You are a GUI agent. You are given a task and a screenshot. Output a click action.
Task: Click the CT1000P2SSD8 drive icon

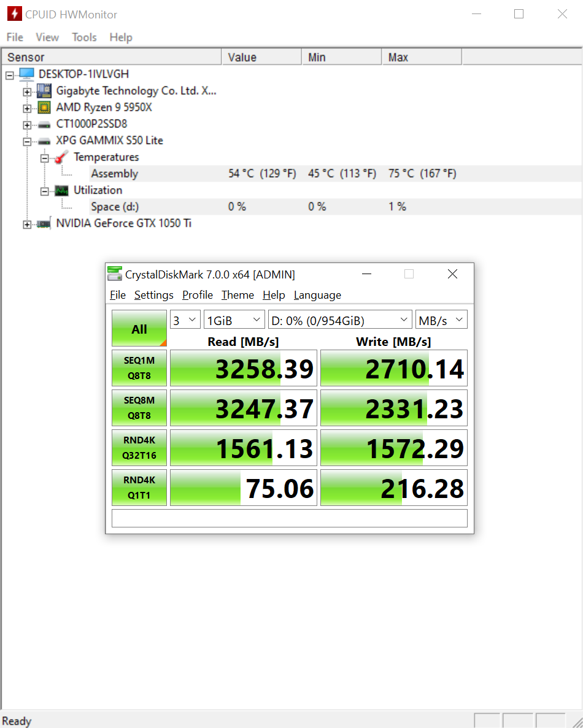point(44,125)
